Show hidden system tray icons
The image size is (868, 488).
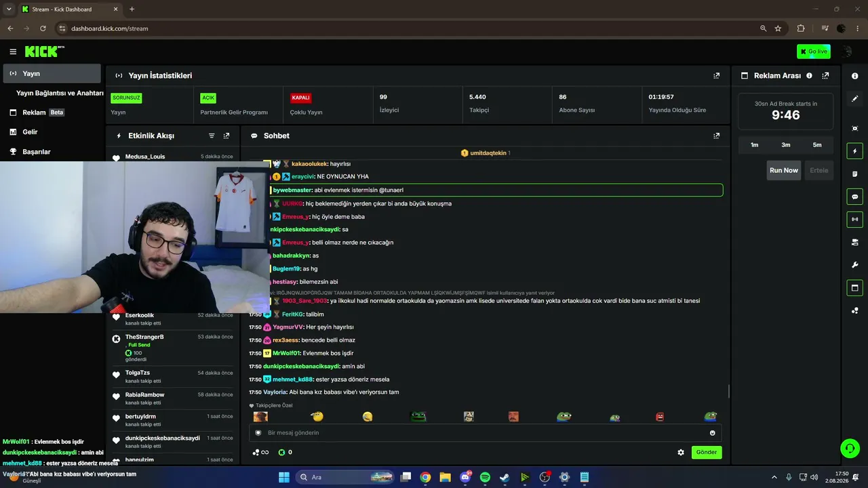pos(774,477)
